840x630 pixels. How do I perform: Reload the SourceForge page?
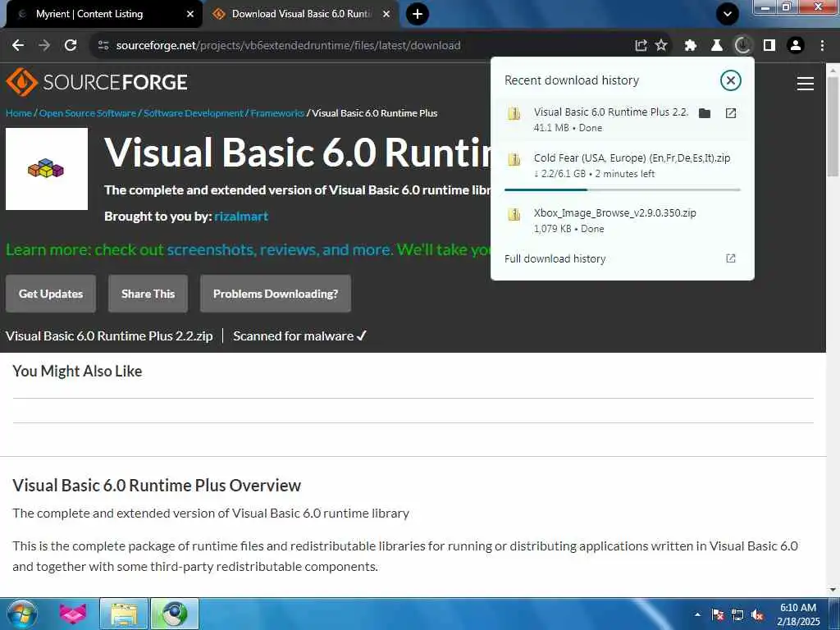(71, 46)
